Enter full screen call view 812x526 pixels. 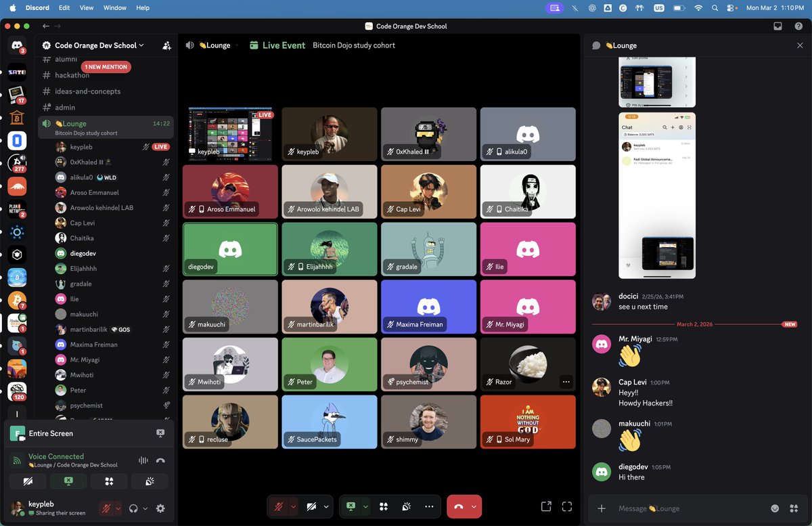click(x=567, y=506)
